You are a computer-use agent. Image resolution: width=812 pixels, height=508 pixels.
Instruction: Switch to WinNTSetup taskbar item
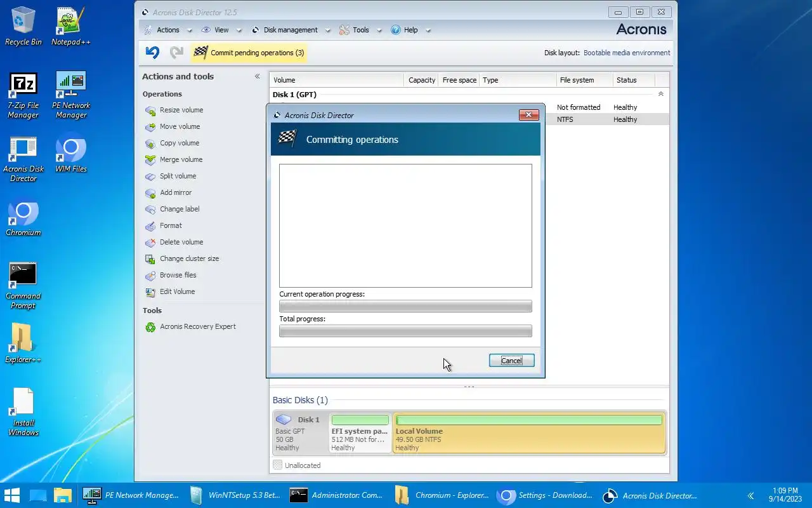[234, 495]
